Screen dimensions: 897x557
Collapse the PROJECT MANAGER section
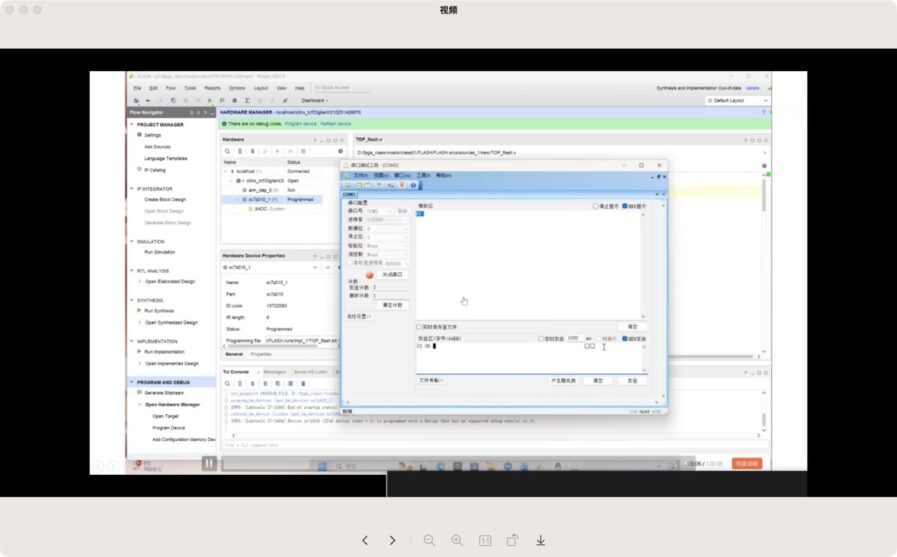[132, 124]
